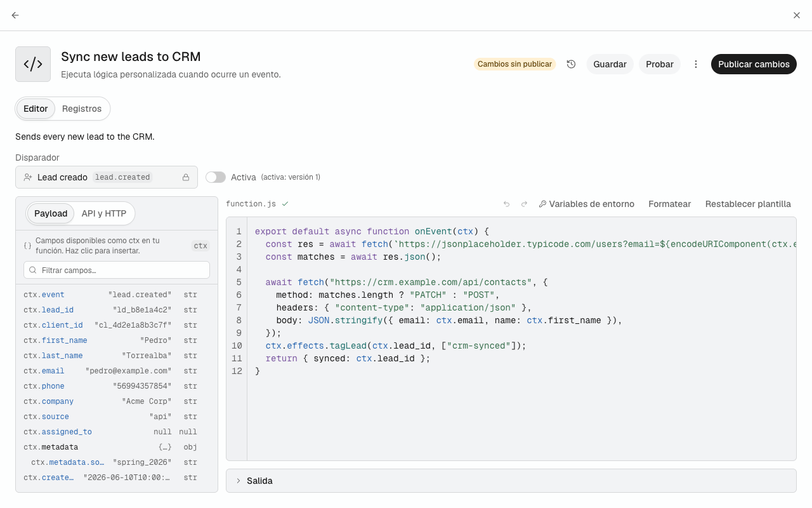Image resolution: width=812 pixels, height=508 pixels.
Task: Switch to the Editor tab
Action: [x=36, y=109]
